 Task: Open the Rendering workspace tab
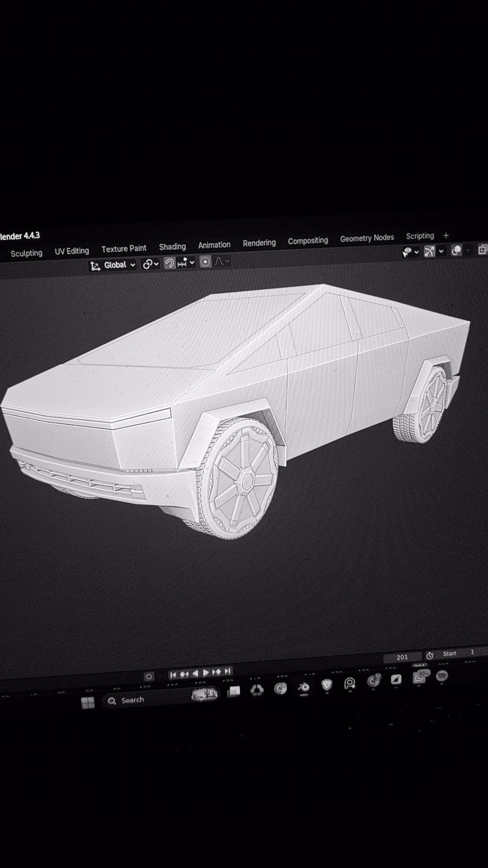point(259,243)
